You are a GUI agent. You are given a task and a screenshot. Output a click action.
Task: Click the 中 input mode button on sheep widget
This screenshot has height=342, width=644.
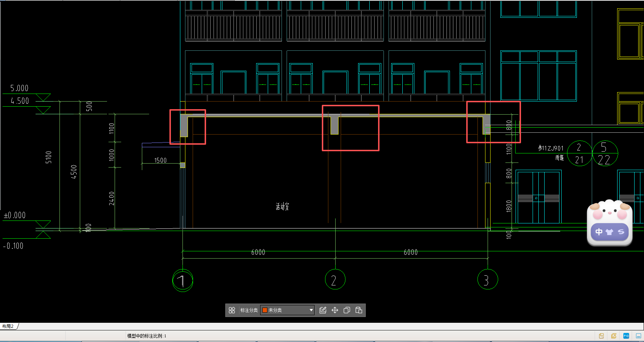click(599, 232)
